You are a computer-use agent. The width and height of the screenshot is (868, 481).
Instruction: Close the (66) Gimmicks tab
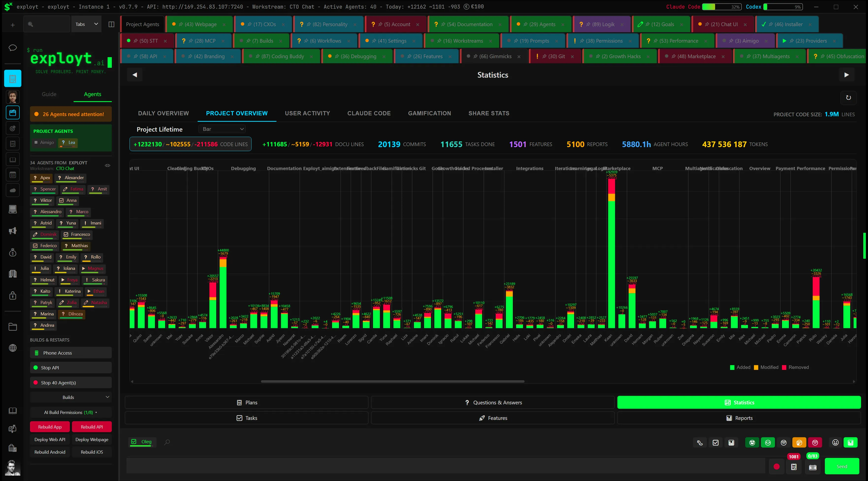pyautogui.click(x=519, y=56)
